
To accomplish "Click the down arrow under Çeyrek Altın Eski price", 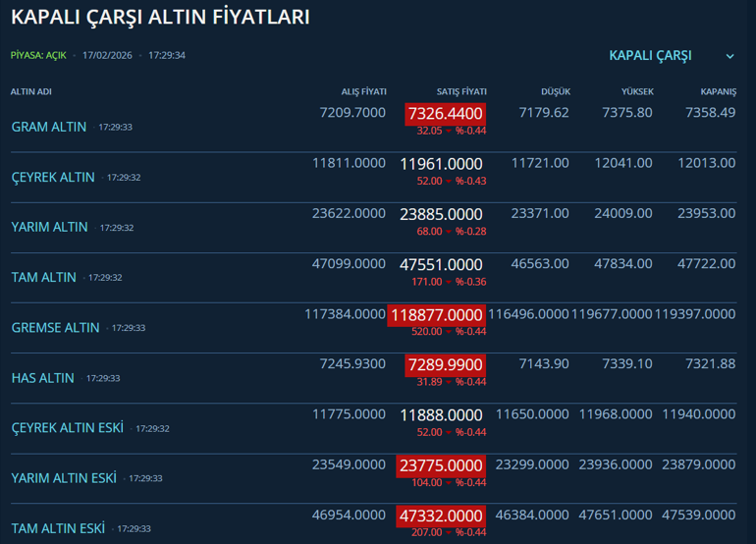I will point(449,432).
